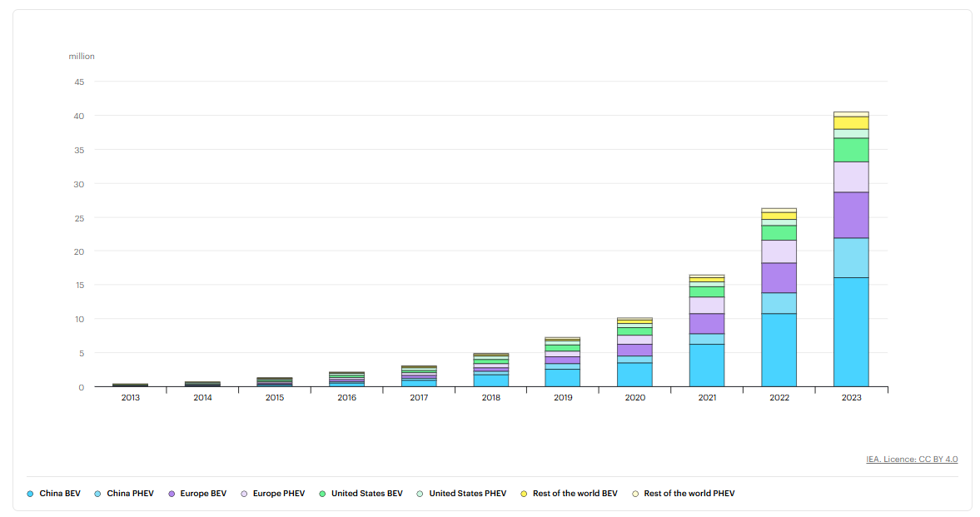
Task: Click Europe PHEV legend marker
Action: [244, 494]
